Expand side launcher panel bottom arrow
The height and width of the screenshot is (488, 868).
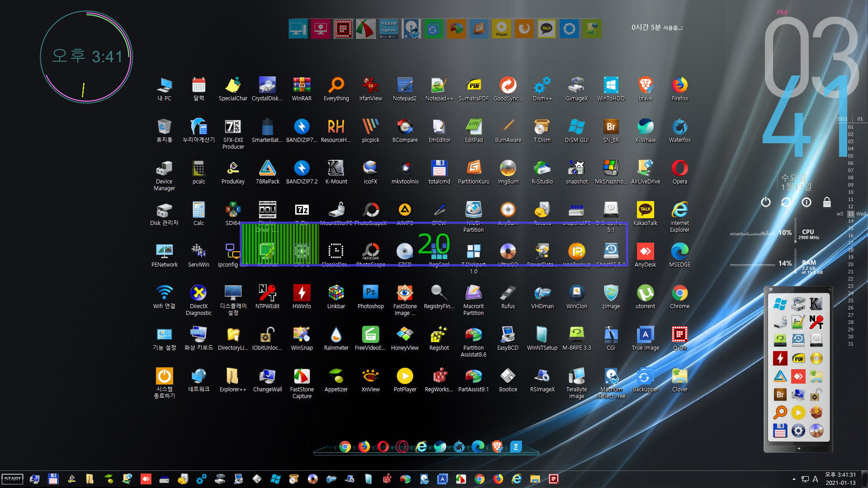pyautogui.click(x=799, y=449)
